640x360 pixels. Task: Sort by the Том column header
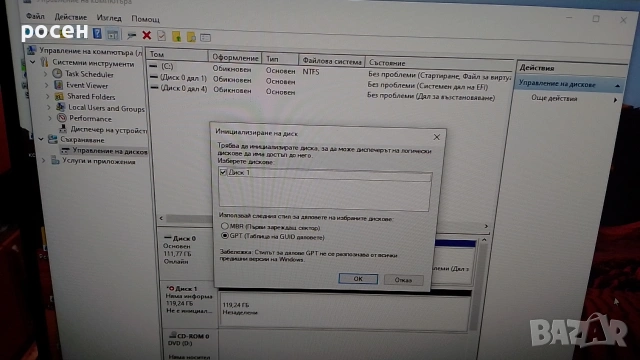pyautogui.click(x=177, y=54)
